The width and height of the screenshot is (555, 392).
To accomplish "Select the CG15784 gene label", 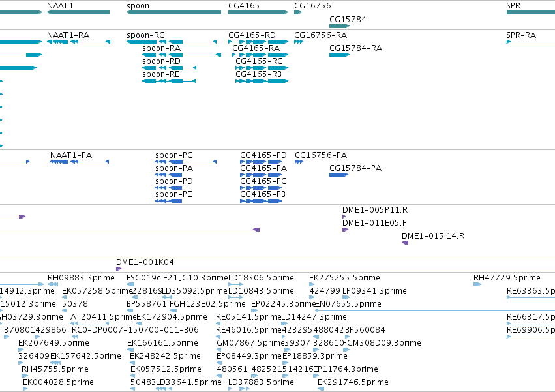I will click(348, 19).
